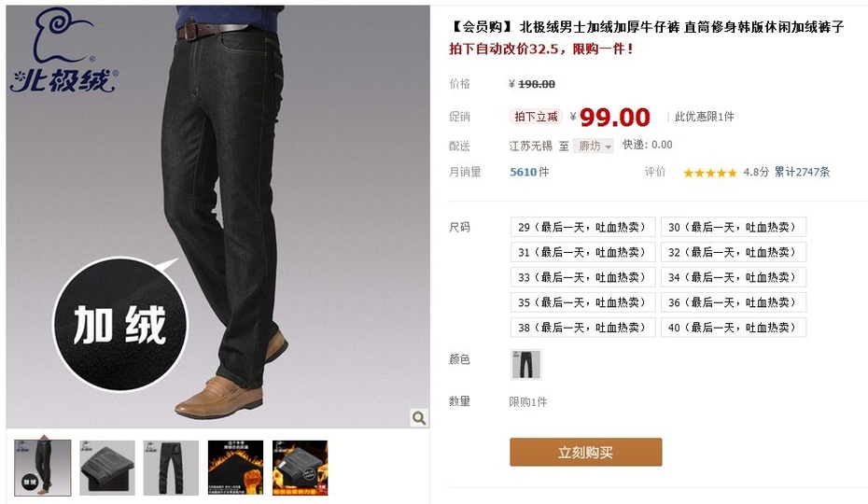Select the flame fleece lining thumbnail
The height and width of the screenshot is (504, 868).
(236, 468)
